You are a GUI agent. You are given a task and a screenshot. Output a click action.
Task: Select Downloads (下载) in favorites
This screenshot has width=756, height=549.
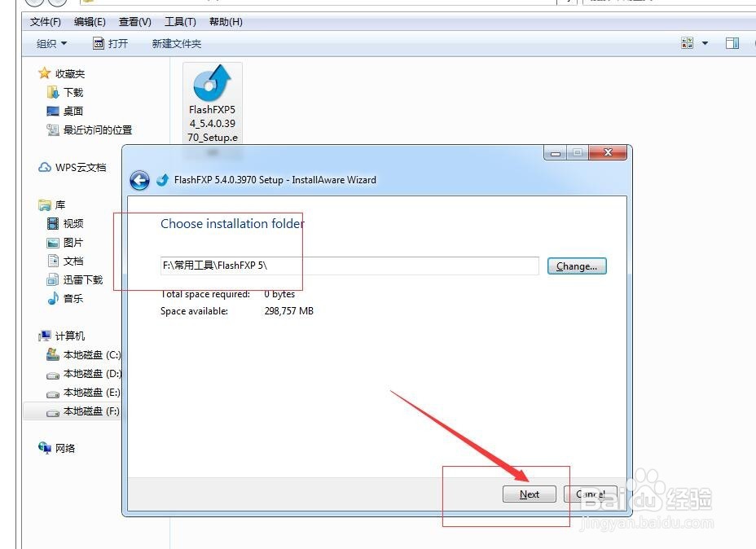[73, 92]
